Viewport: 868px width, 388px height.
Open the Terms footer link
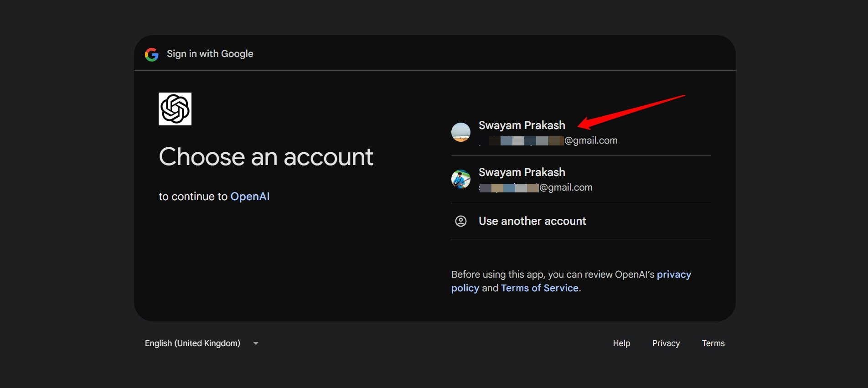(x=713, y=343)
